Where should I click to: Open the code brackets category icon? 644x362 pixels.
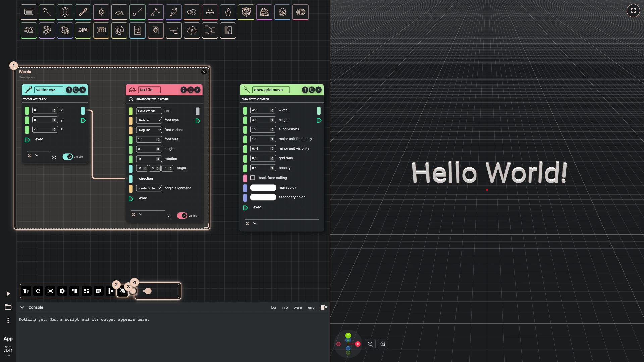coord(192,30)
